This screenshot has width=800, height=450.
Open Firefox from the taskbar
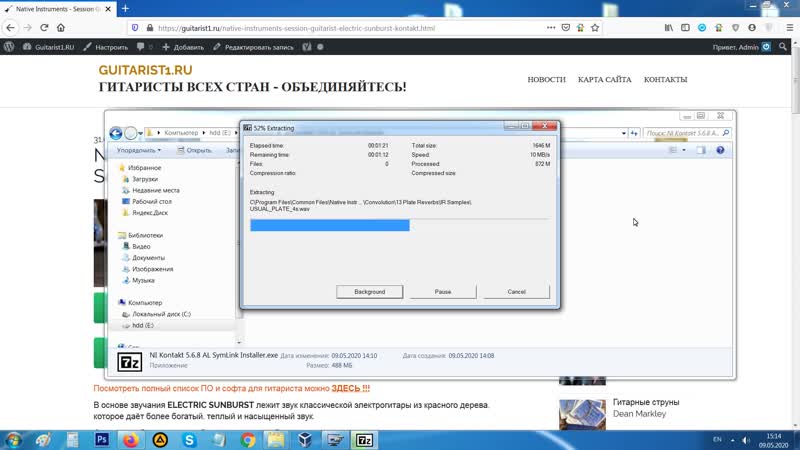131,440
